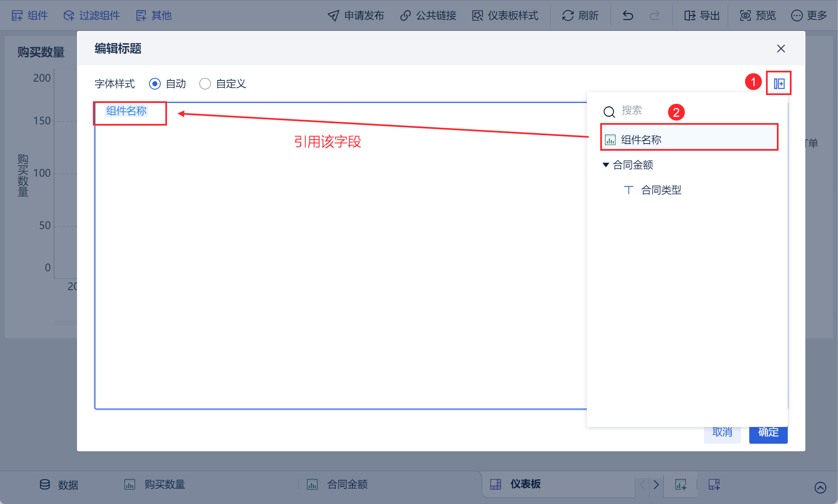Click the next tab arrow
838x504 pixels.
(656, 485)
